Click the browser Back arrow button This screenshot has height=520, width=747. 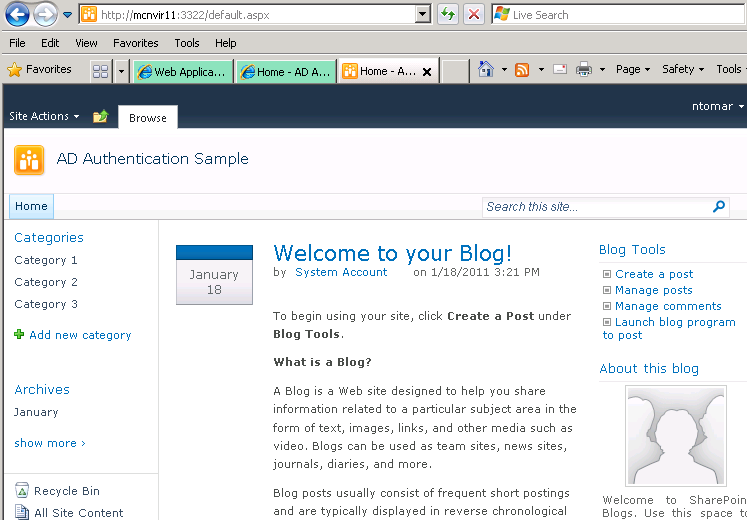click(x=17, y=14)
